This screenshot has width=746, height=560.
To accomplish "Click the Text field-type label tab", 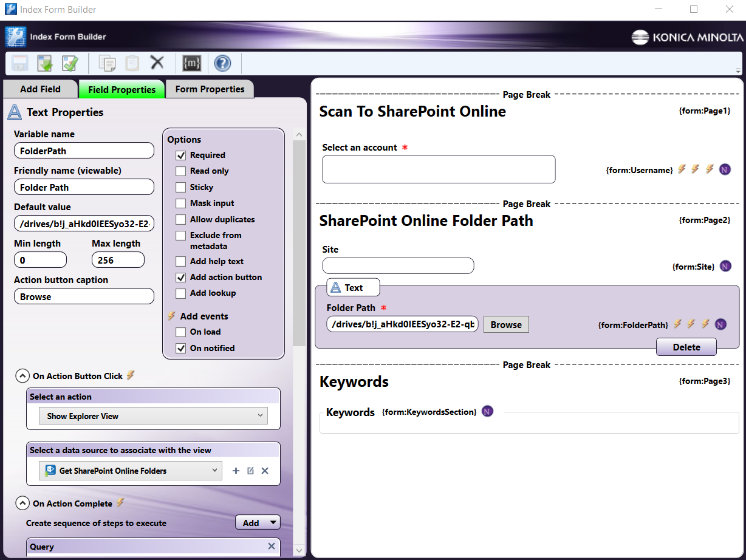I will coord(353,287).
